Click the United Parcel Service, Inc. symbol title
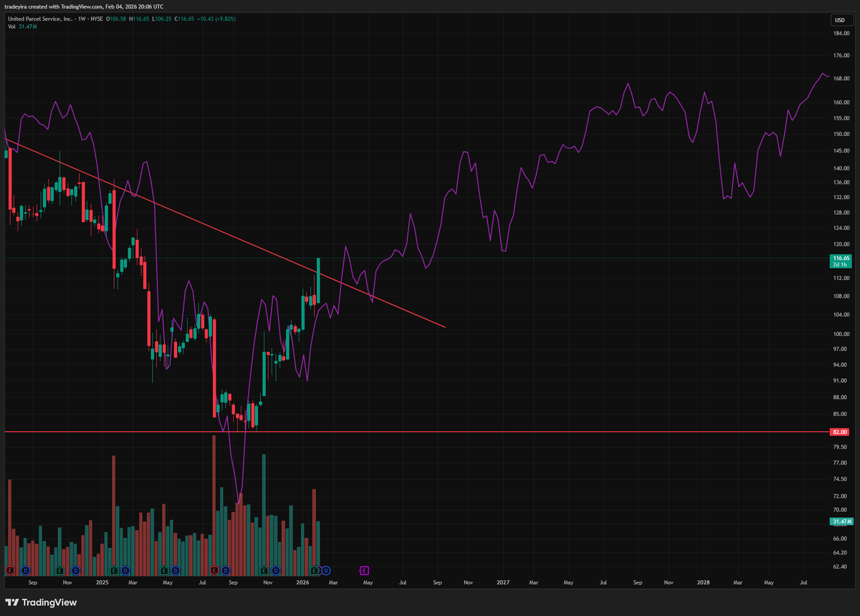 pyautogui.click(x=40, y=18)
